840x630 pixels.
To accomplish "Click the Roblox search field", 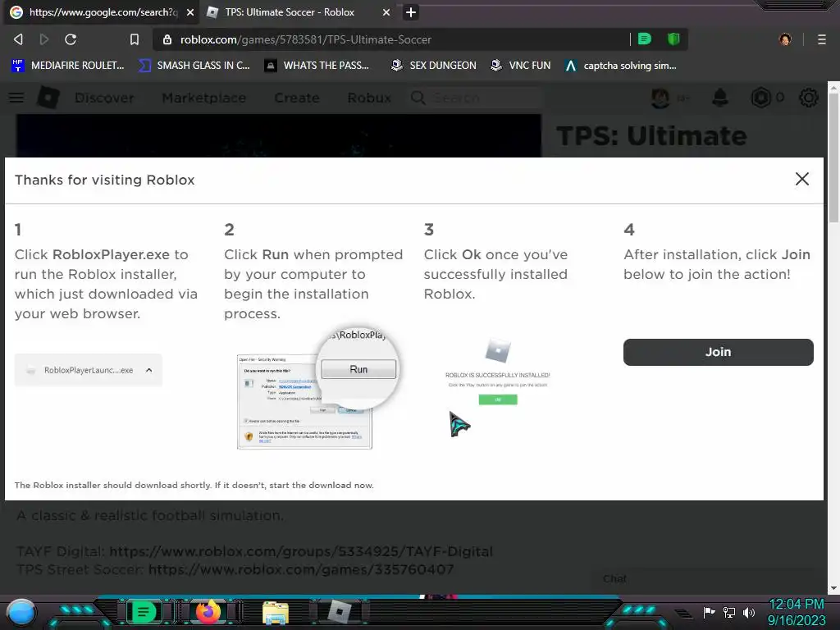I will [476, 98].
